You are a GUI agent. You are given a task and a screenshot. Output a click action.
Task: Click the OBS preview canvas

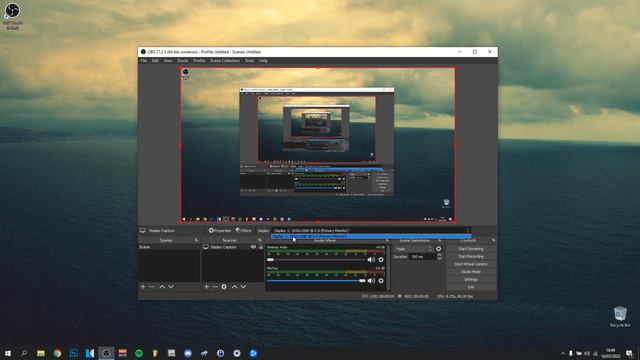(318, 145)
